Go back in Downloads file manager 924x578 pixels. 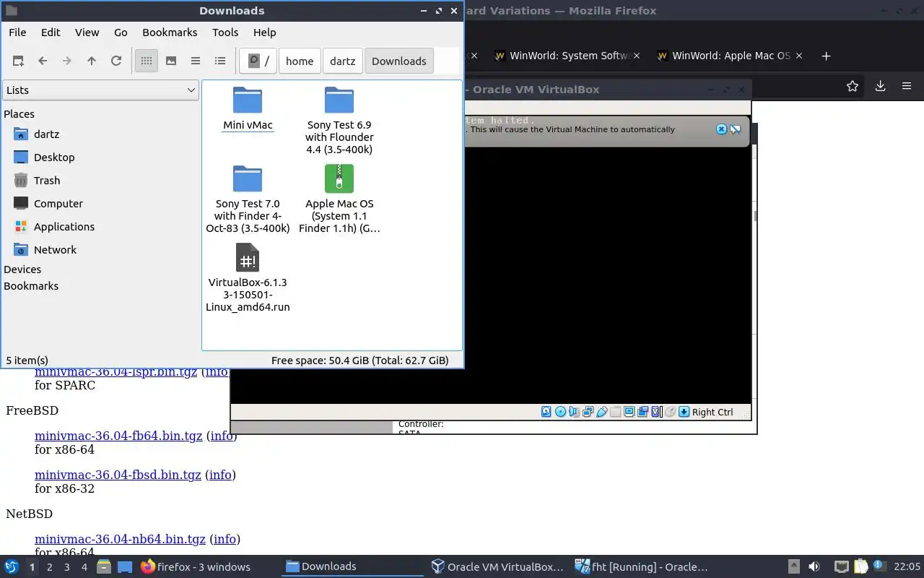click(x=43, y=61)
